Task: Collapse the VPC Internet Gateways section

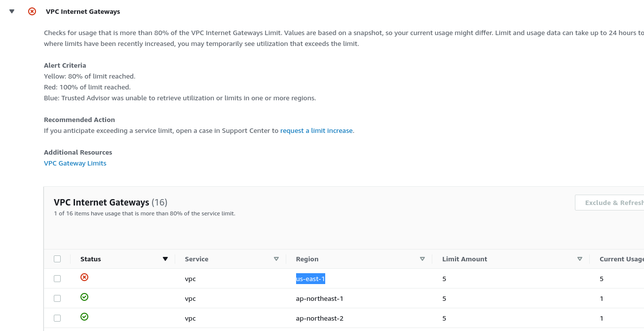Action: pyautogui.click(x=12, y=11)
